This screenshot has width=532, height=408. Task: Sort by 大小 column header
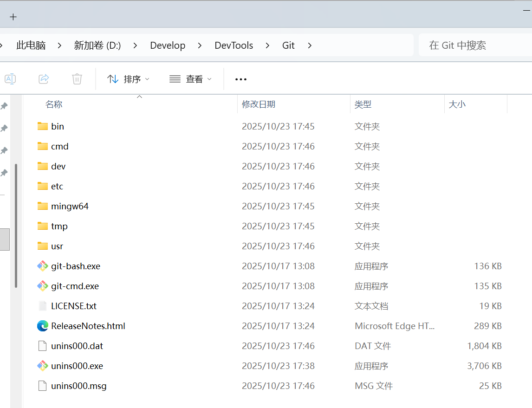[457, 104]
